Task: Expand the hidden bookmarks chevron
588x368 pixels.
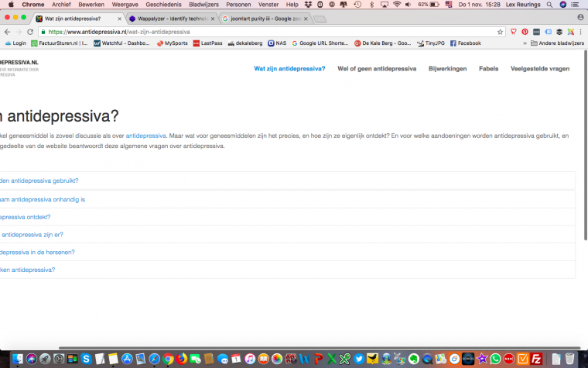Action: 525,43
